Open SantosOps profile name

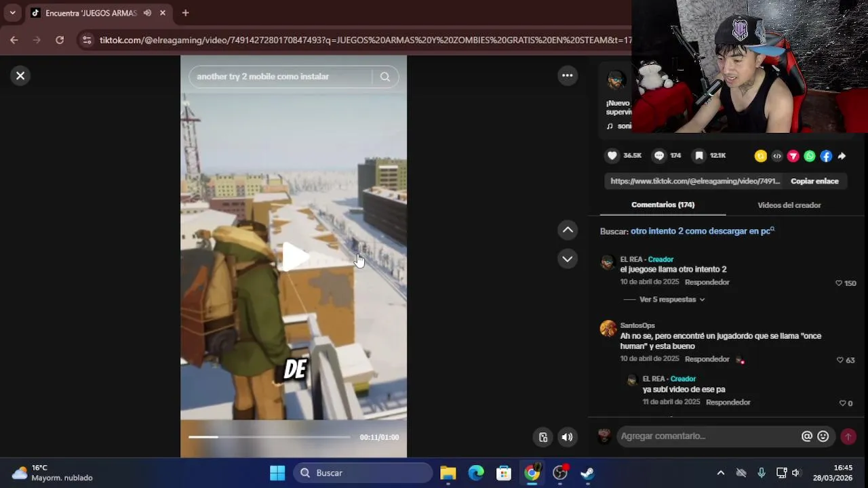pos(637,325)
